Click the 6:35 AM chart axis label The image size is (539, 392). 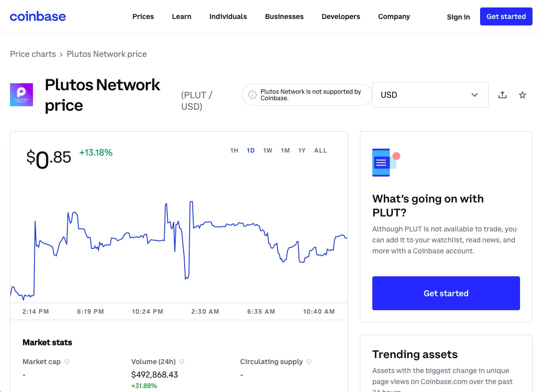point(261,312)
